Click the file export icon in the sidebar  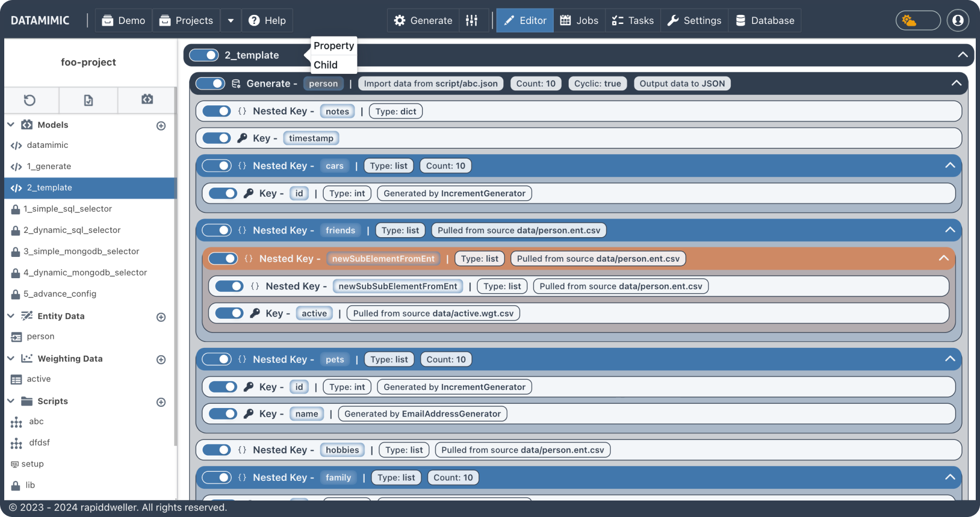(x=88, y=100)
